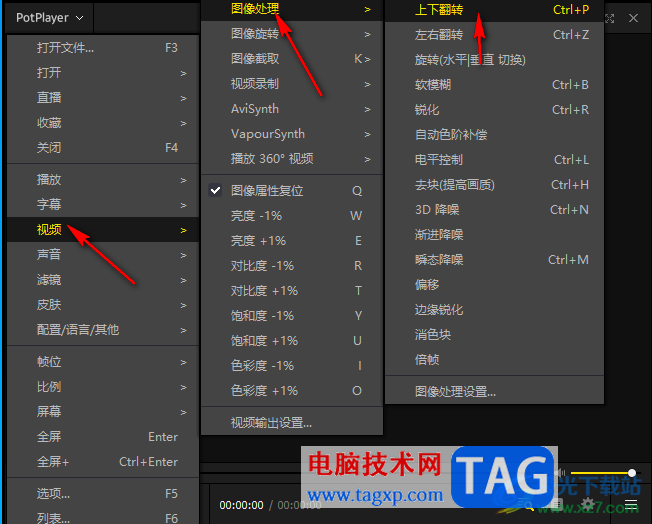The width and height of the screenshot is (652, 524).
Task: Click 对比度 -1% item
Action: point(292,266)
